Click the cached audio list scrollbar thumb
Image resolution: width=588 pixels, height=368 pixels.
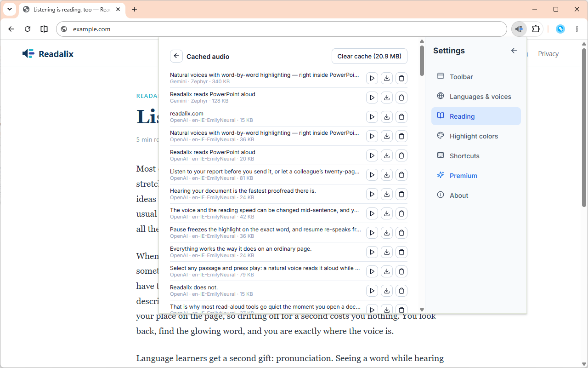coord(422,60)
